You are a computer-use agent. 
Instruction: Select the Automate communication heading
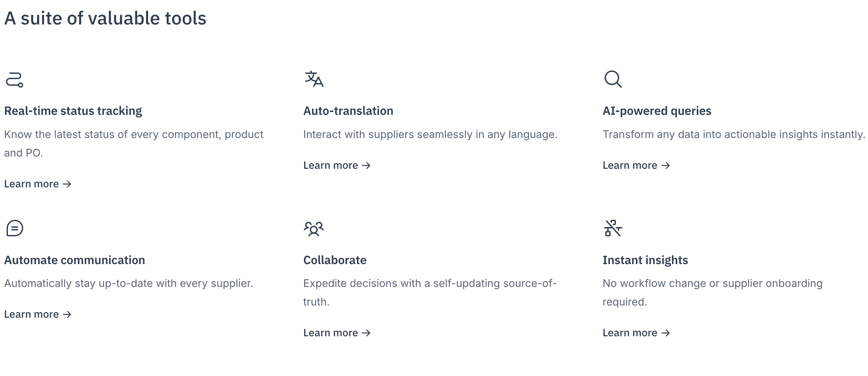pos(75,260)
